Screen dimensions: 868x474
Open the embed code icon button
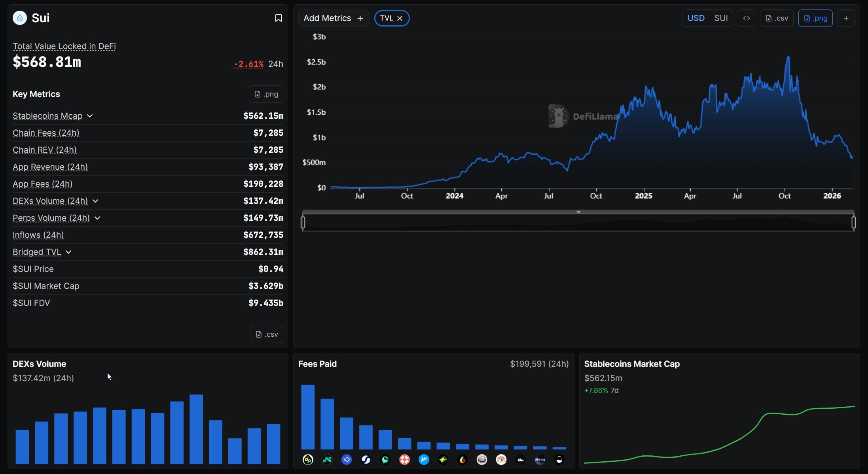click(746, 18)
